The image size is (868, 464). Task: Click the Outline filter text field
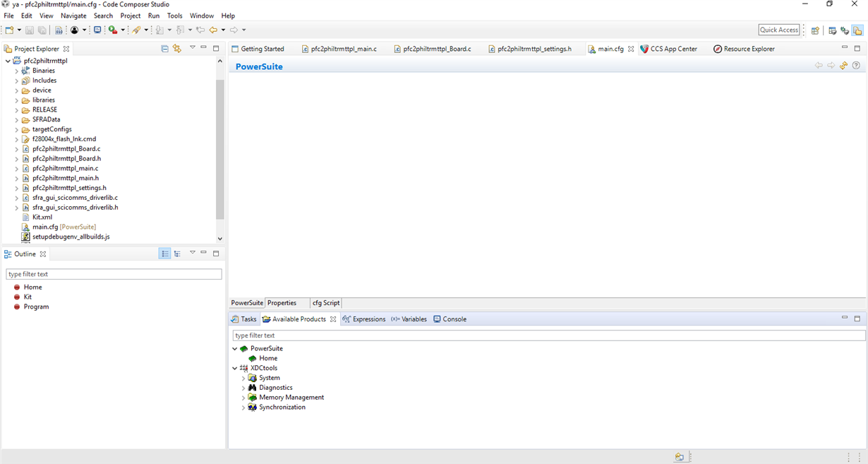tap(114, 274)
